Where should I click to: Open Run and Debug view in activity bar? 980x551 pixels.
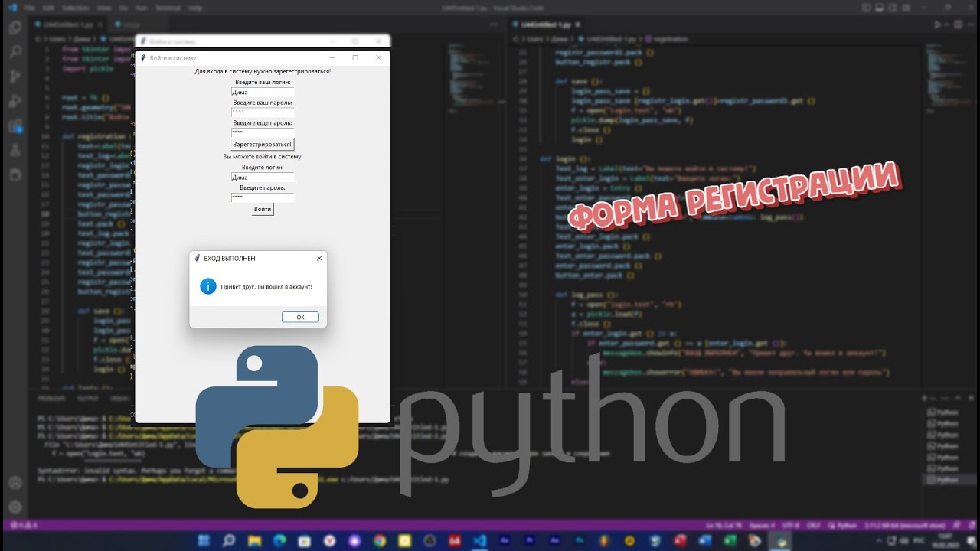pyautogui.click(x=15, y=102)
